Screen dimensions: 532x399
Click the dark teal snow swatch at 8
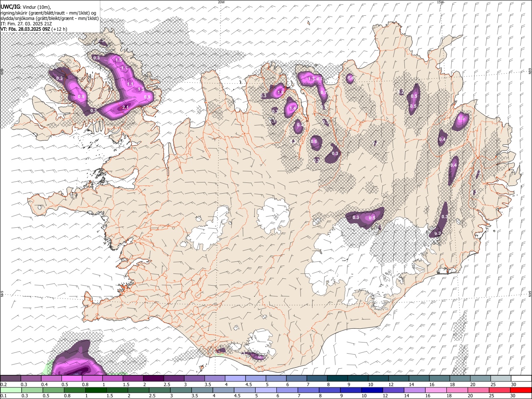(x=337, y=378)
